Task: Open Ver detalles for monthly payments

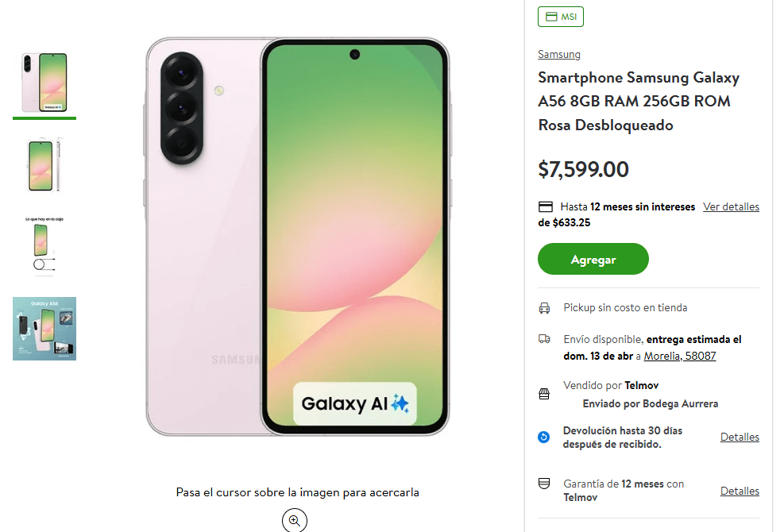Action: point(731,206)
